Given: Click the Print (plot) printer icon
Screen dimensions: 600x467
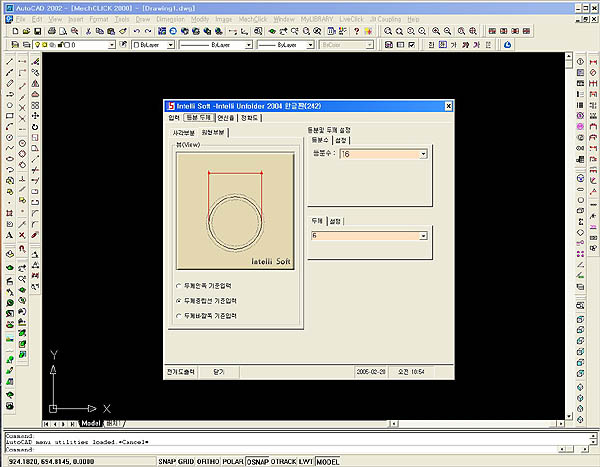Looking at the screenshot, I should coord(52,31).
